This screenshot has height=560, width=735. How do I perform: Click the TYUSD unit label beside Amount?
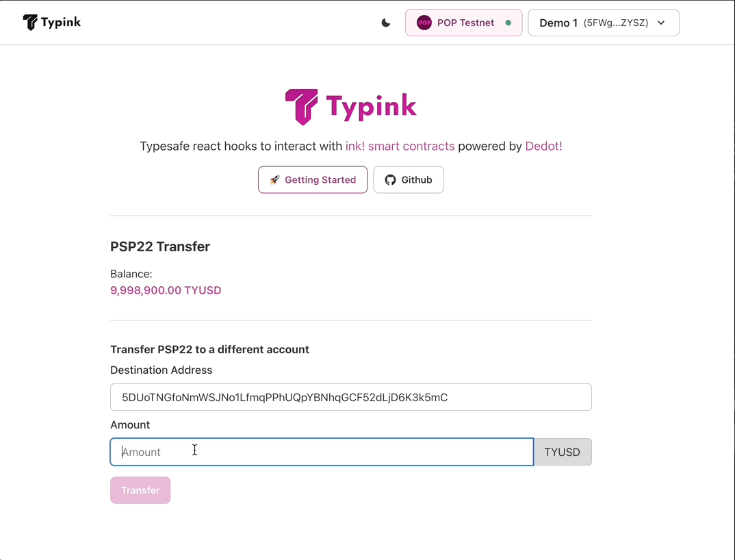coord(562,452)
